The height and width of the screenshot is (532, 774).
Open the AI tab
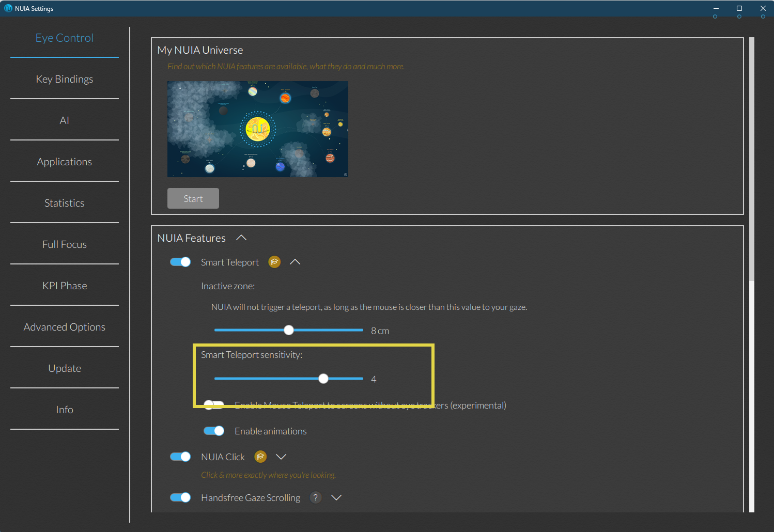click(x=65, y=120)
